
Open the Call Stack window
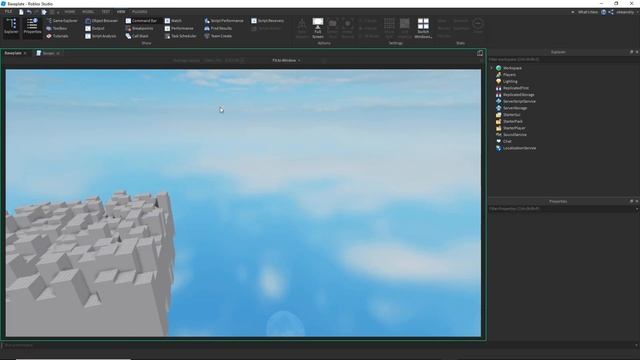[137, 36]
